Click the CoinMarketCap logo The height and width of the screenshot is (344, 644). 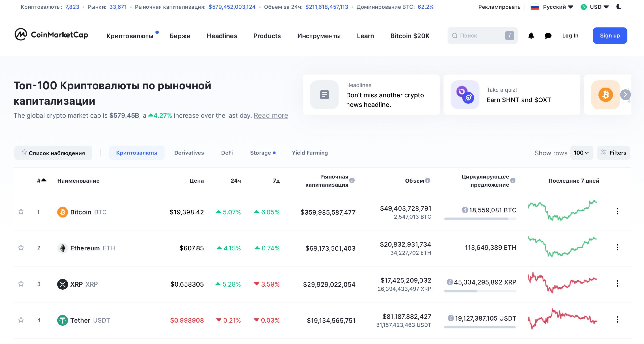[x=51, y=35]
